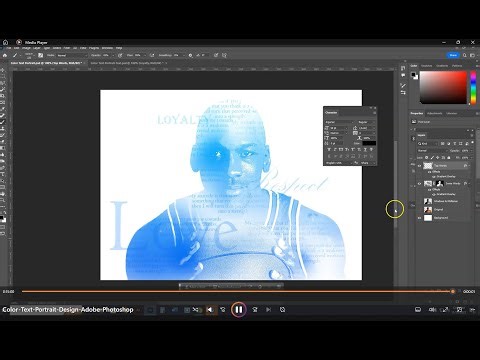The width and height of the screenshot is (480, 360).
Task: Toggle shuffle in Media Player controls
Action: pyautogui.click(x=196, y=310)
